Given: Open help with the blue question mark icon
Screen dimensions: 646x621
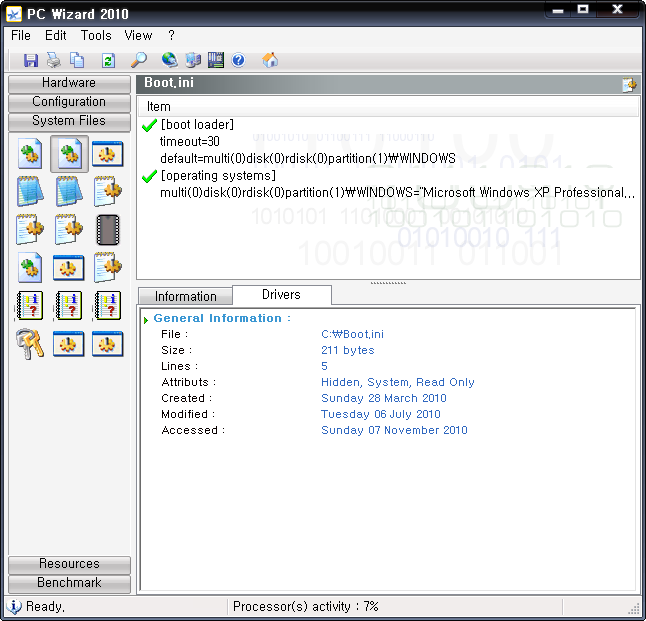Looking at the screenshot, I should tap(239, 61).
